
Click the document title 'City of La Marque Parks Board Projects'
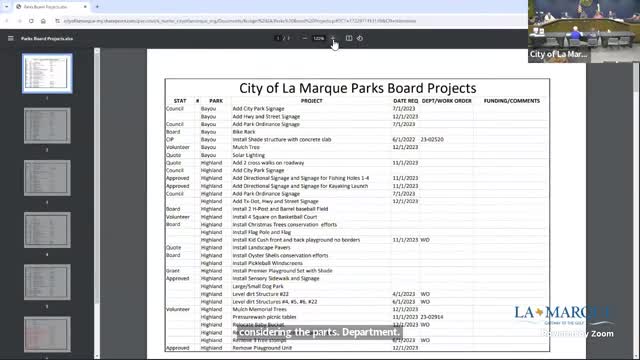coord(358,88)
